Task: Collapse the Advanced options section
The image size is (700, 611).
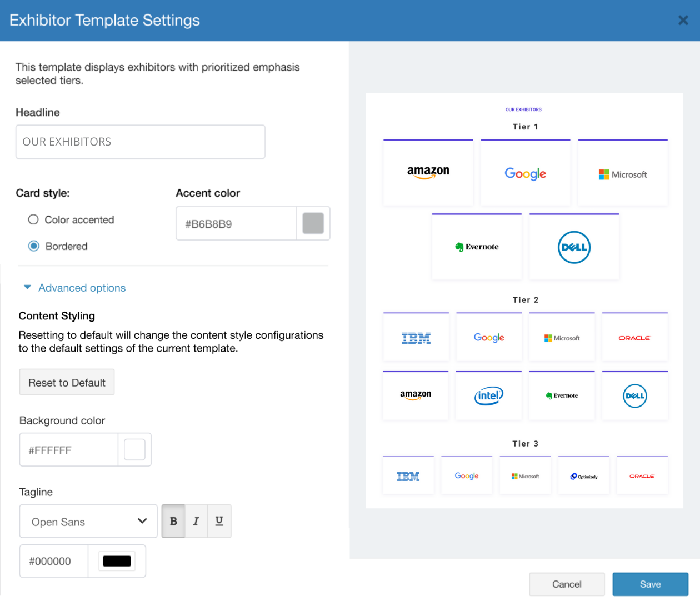Action: [x=75, y=288]
